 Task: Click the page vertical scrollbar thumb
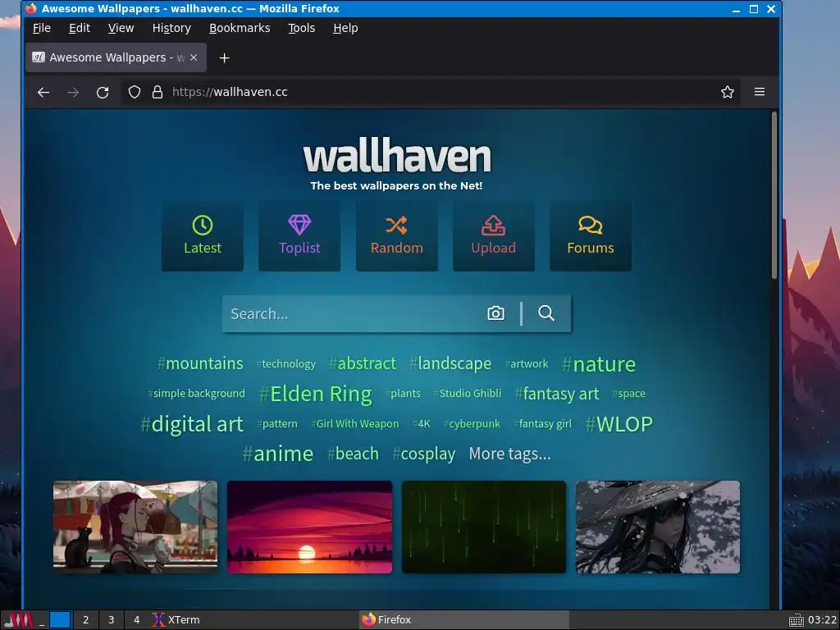coord(774,195)
